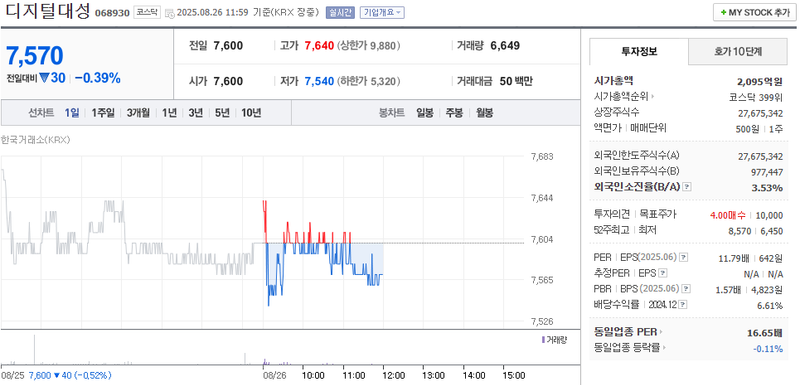800x385 pixels.
Task: Click the calendar icon beside the date
Action: [x=169, y=13]
